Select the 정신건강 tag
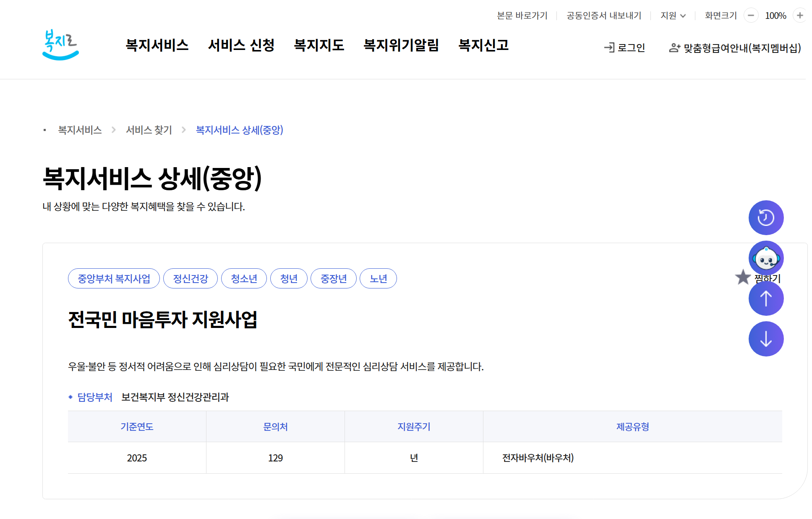Viewport: 812px width, 519px height. [191, 278]
